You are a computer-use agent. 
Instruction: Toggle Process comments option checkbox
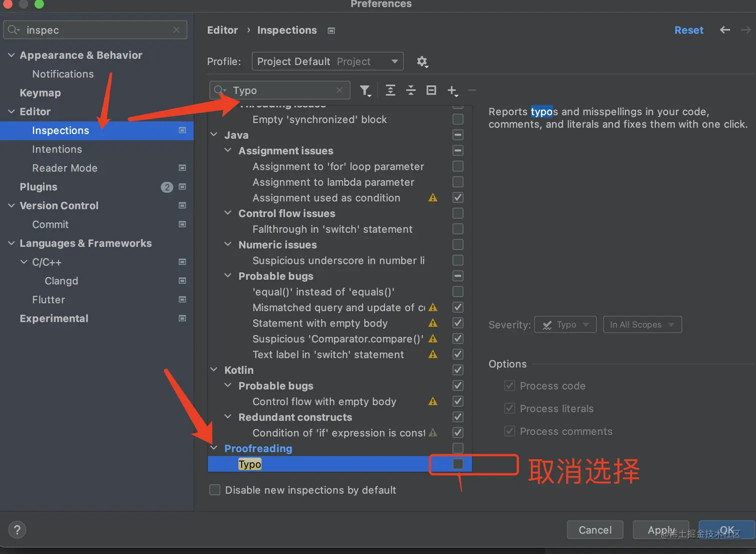509,431
